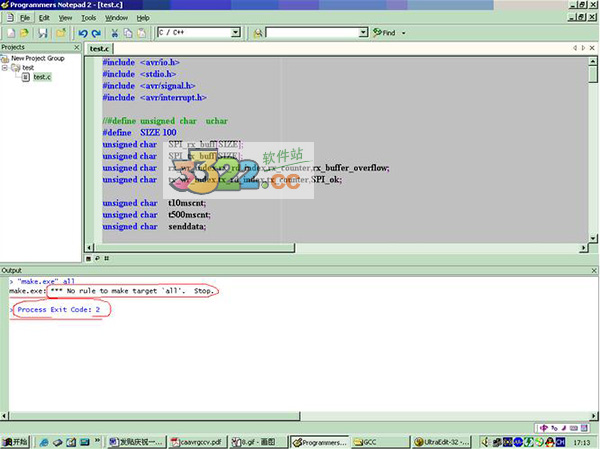Open the Windows Start button

(x=15, y=442)
